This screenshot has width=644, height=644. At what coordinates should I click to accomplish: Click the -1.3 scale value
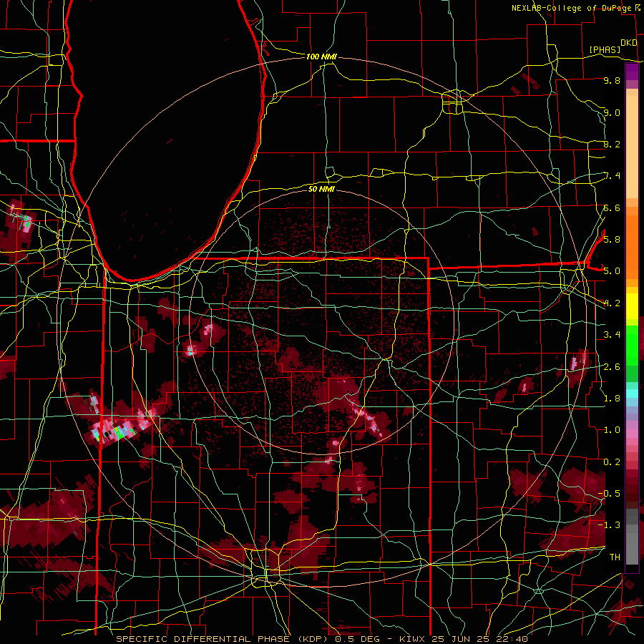tap(609, 525)
